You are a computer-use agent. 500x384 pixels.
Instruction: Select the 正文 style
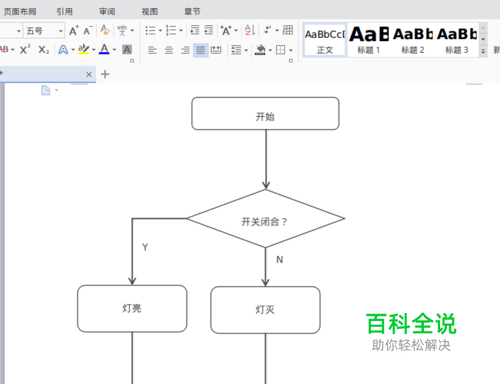[325, 40]
